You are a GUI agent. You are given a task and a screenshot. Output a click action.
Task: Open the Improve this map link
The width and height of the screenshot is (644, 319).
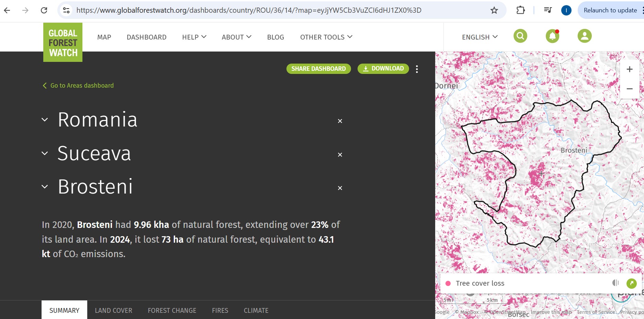[x=551, y=312]
